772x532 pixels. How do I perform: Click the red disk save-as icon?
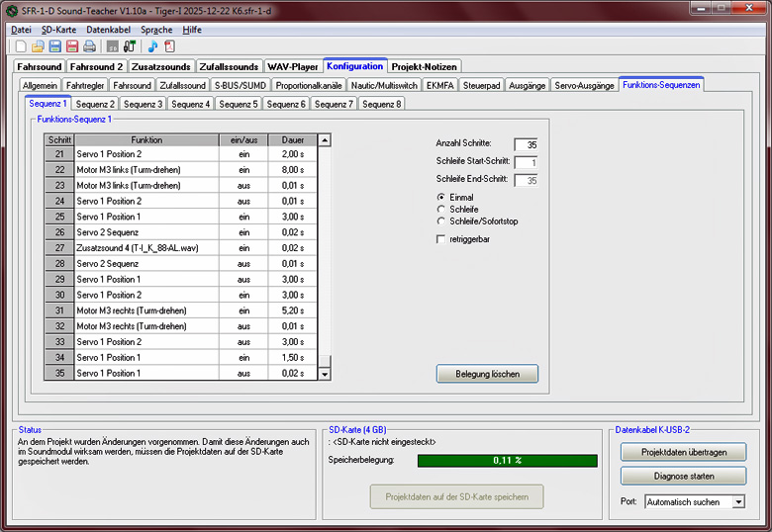click(71, 46)
